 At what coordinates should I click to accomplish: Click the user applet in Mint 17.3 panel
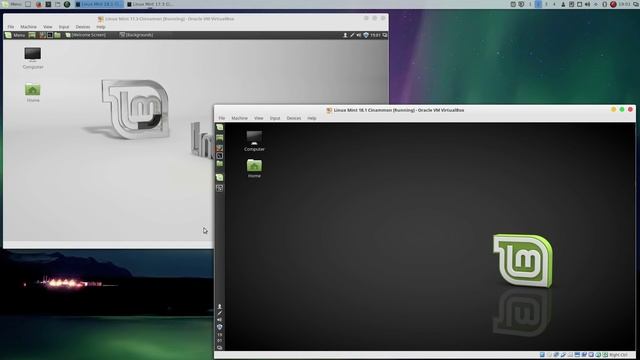pyautogui.click(x=345, y=35)
